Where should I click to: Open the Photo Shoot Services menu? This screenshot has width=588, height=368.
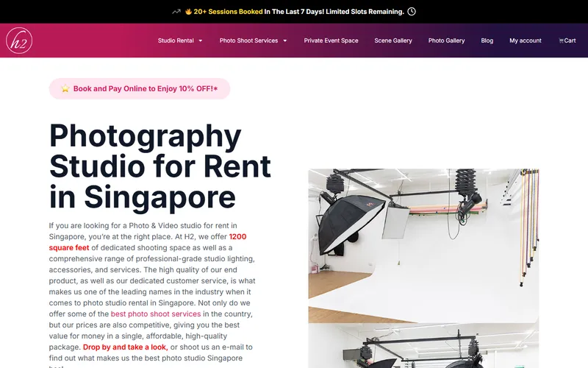(x=248, y=40)
